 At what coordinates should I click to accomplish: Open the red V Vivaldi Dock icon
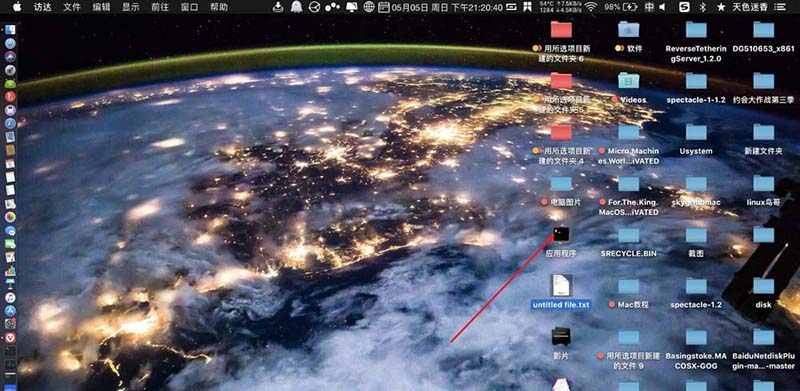(x=10, y=337)
